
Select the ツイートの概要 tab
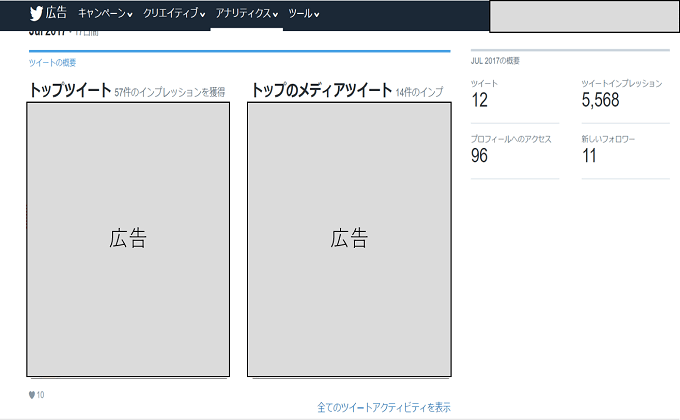point(52,63)
